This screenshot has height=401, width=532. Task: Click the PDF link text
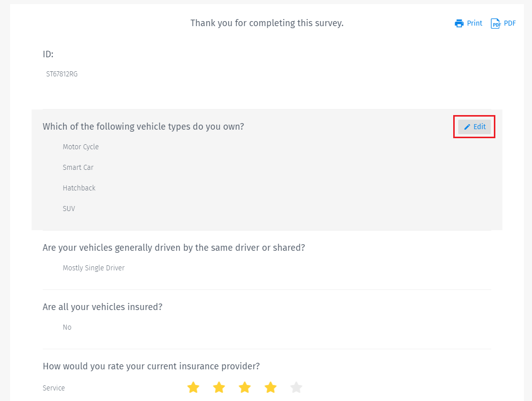click(510, 23)
